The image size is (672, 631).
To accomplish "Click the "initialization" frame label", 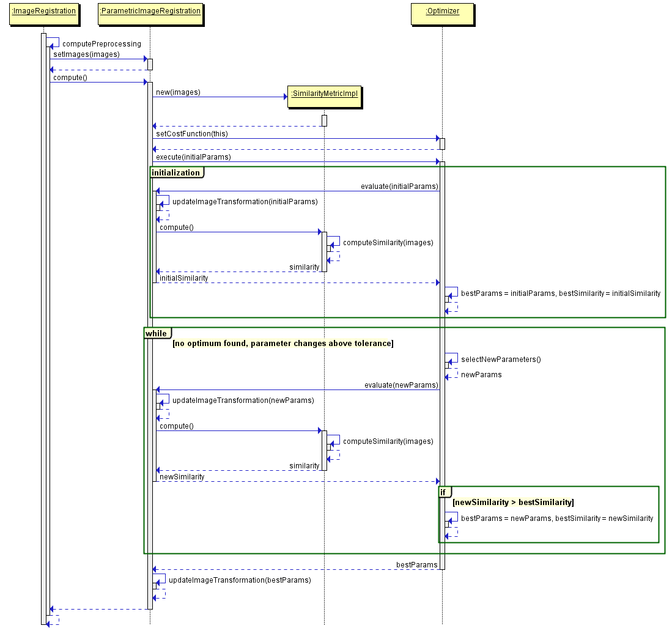I will pos(175,173).
